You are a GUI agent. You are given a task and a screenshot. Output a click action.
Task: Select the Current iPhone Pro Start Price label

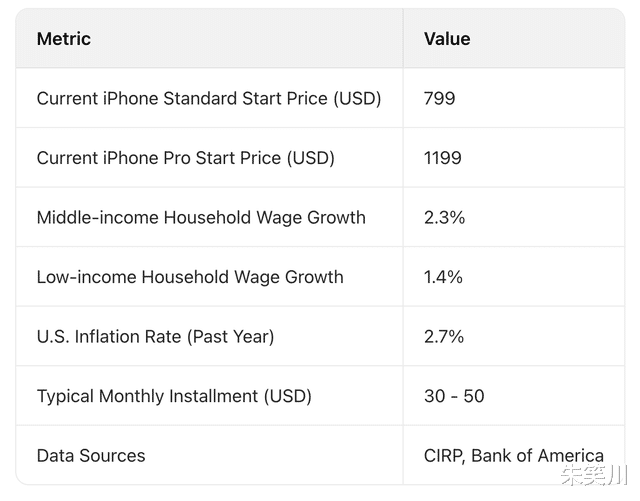pos(185,158)
